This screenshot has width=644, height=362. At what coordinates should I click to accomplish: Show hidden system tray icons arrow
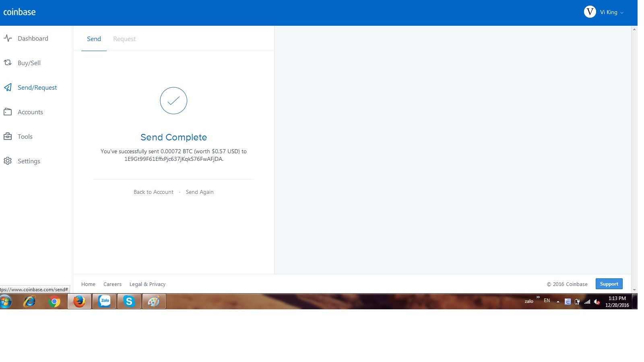click(x=558, y=302)
